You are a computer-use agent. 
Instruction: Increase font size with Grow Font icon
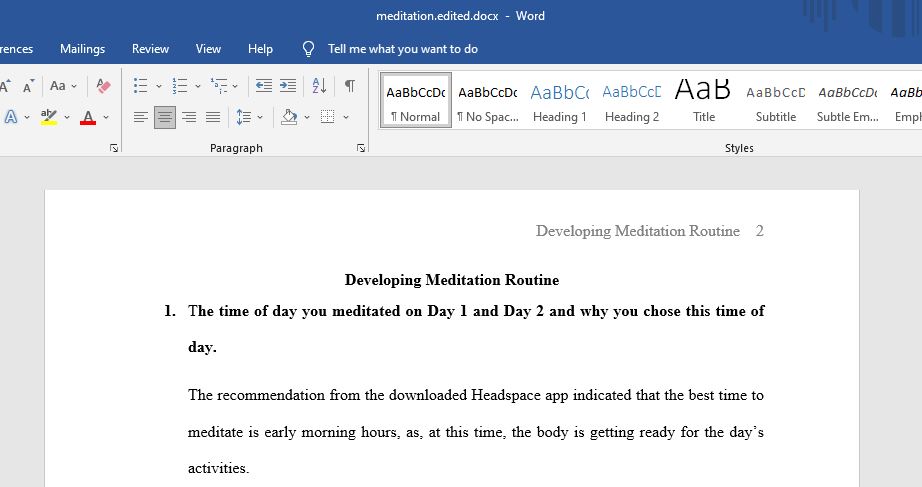point(5,86)
